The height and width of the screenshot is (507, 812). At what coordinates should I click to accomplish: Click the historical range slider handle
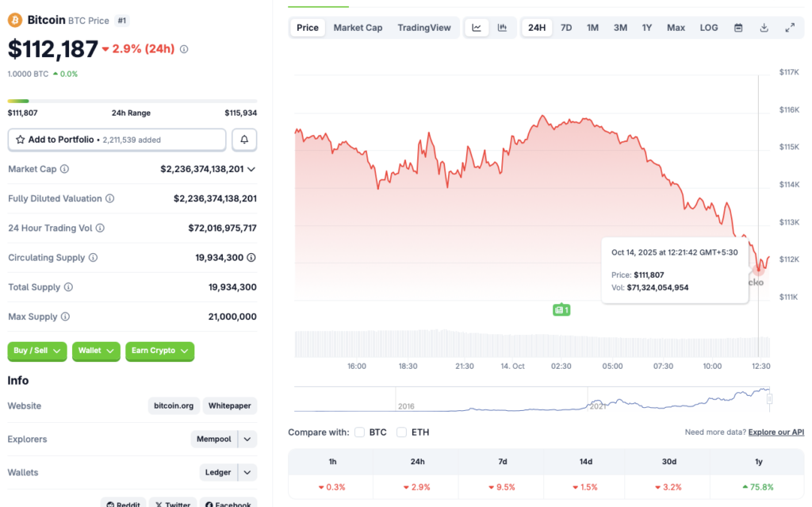pos(769,399)
